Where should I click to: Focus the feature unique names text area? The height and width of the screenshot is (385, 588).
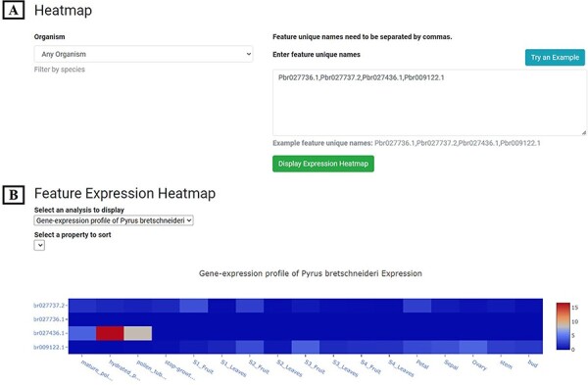[x=429, y=102]
